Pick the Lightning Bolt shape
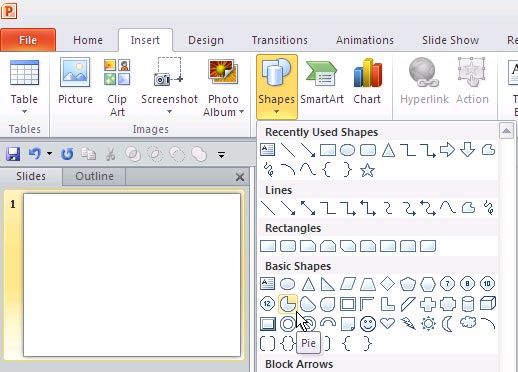The width and height of the screenshot is (518, 372). (408, 323)
